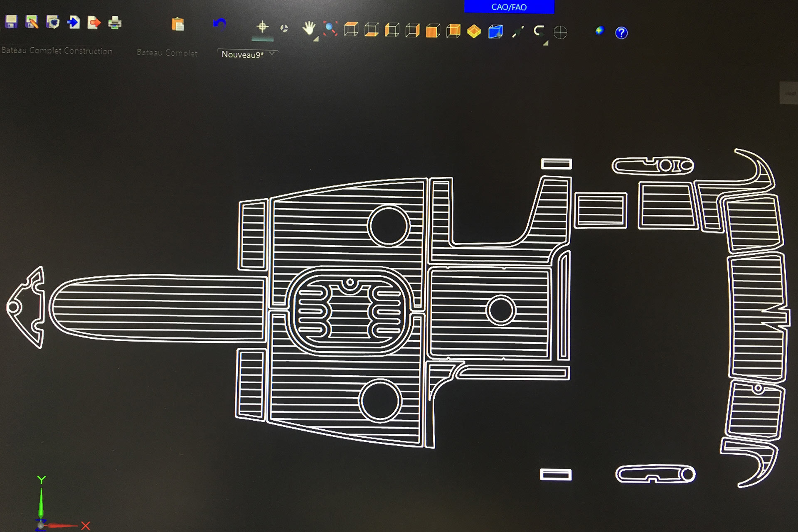Switch to front view cube
Screen dimensions: 798x532
point(433,31)
